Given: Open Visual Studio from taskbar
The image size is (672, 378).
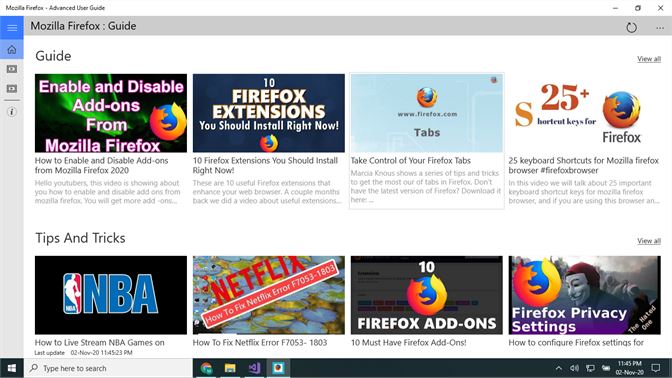Looking at the screenshot, I should click(x=254, y=368).
